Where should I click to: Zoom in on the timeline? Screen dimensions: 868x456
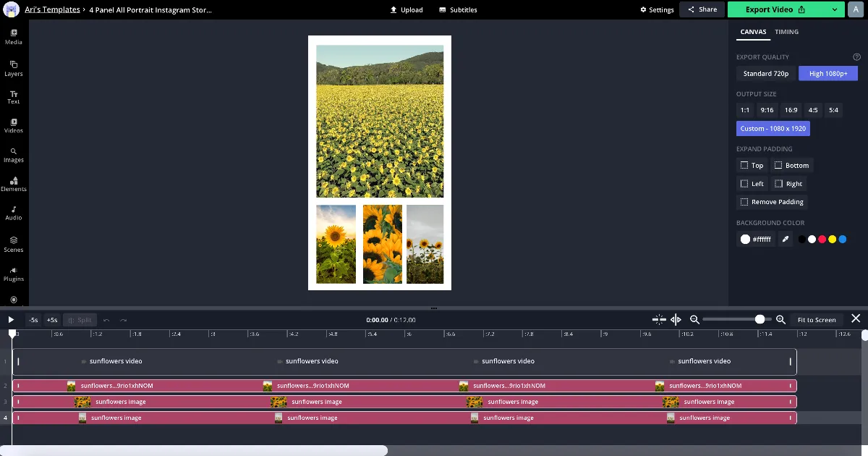click(780, 319)
